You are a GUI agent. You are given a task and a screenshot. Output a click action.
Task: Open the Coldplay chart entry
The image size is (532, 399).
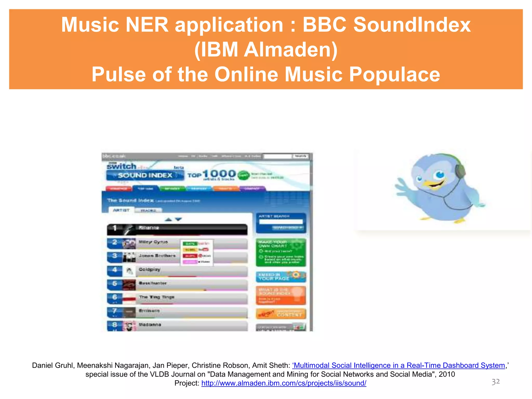[x=177, y=271]
